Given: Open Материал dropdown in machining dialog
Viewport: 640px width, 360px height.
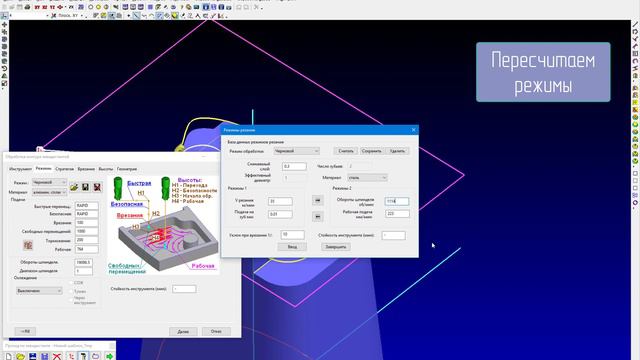Looking at the screenshot, I should click(49, 192).
